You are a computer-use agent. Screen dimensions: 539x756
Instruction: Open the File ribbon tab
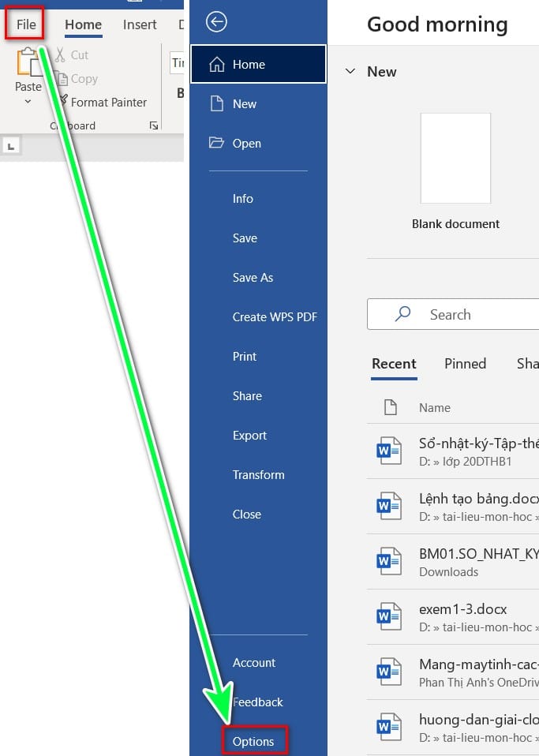coord(25,24)
